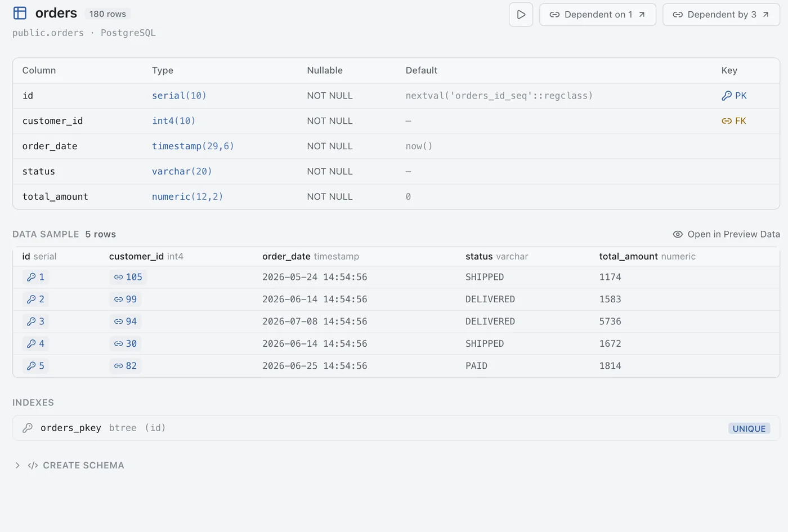The image size is (788, 532).
Task: Follow foreign key link 105
Action: pyautogui.click(x=128, y=277)
